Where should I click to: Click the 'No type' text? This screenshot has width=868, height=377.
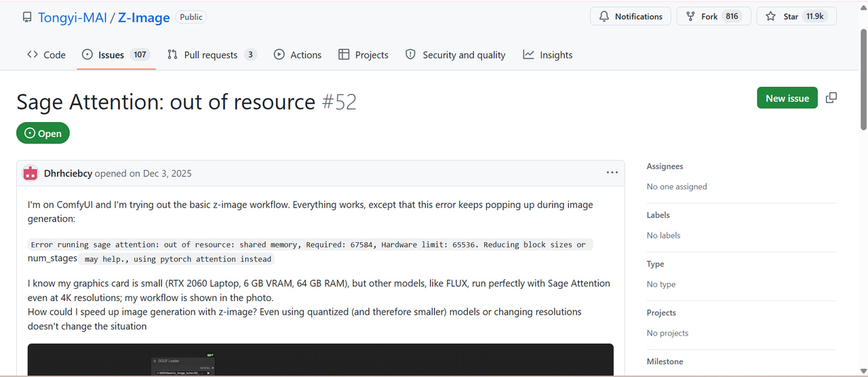click(661, 284)
